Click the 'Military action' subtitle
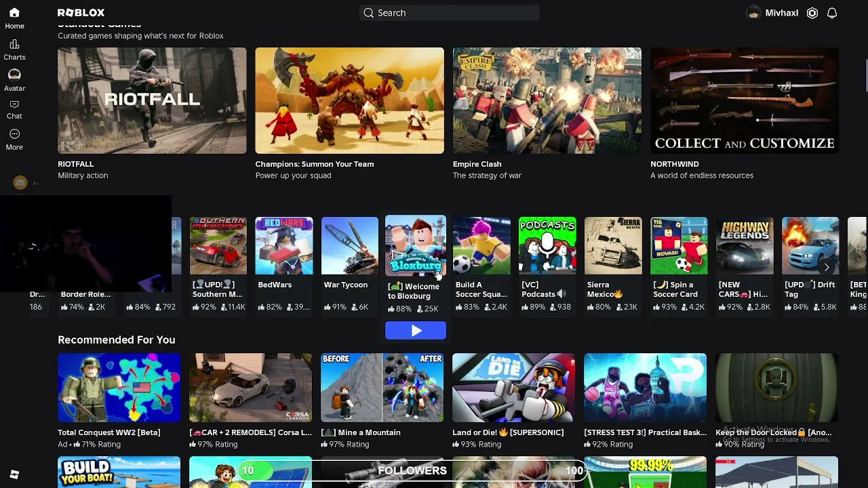This screenshot has height=488, width=868. [83, 176]
